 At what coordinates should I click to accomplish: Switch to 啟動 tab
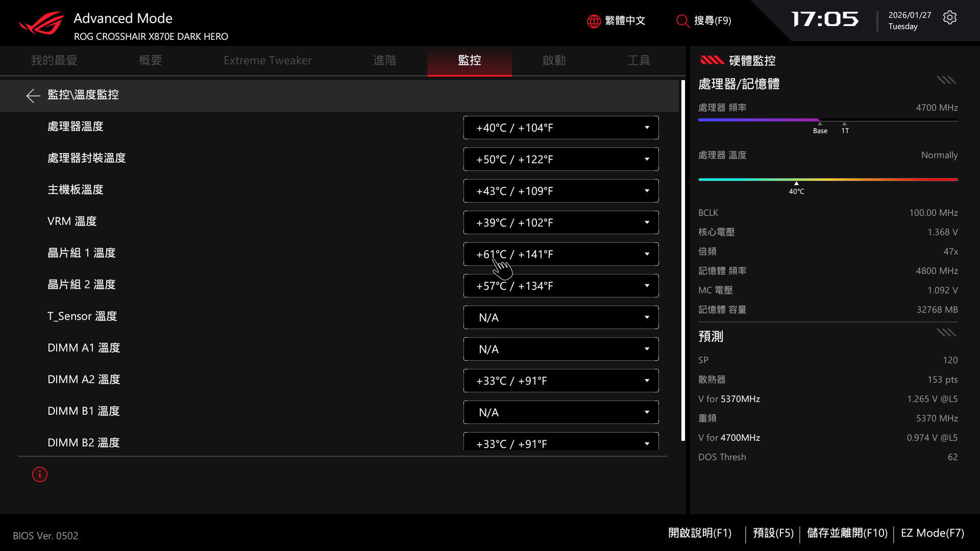click(x=554, y=60)
